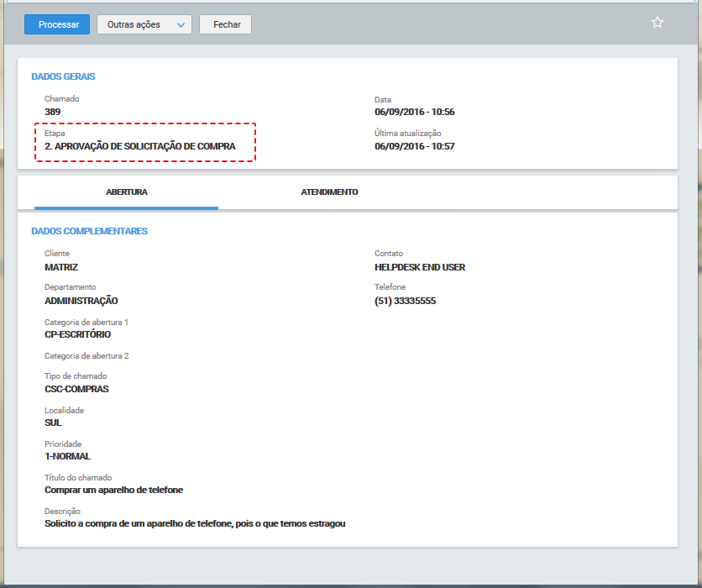Switch to the ATENDIMENTO tab
The height and width of the screenshot is (588, 702).
point(329,192)
